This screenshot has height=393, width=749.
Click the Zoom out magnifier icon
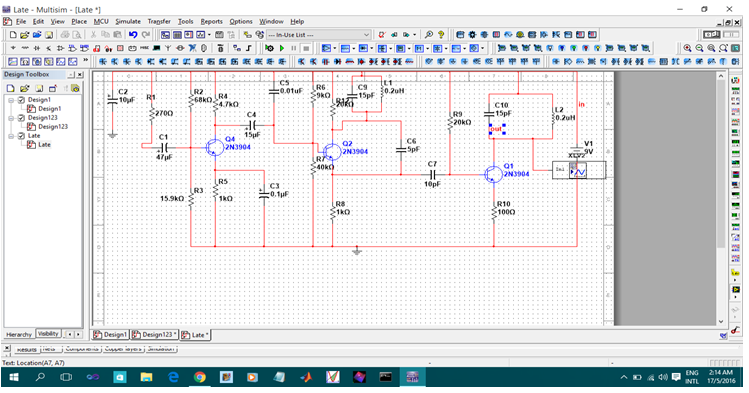(699, 48)
